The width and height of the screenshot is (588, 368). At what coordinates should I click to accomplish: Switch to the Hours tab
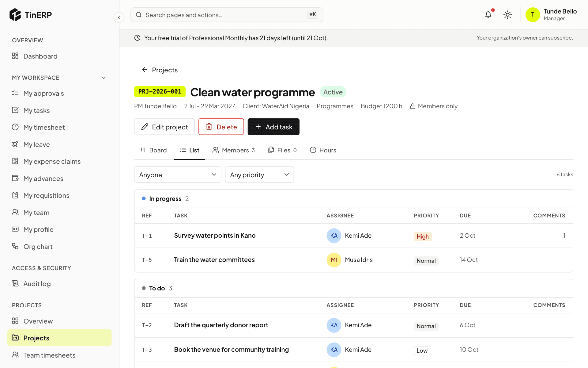click(x=323, y=150)
